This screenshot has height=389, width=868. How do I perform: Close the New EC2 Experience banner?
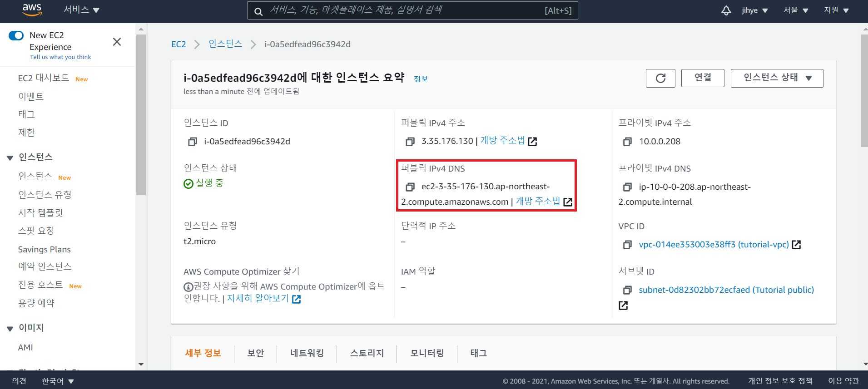pyautogui.click(x=117, y=42)
